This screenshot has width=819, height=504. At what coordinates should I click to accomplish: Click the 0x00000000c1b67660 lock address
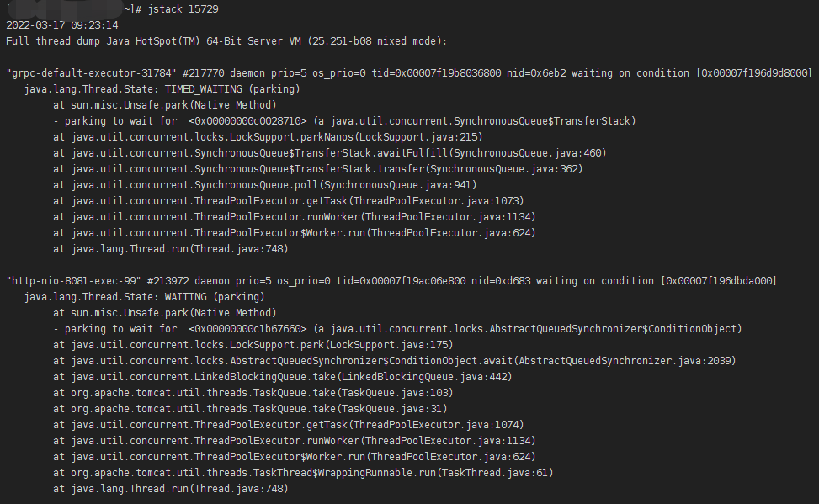pos(247,329)
